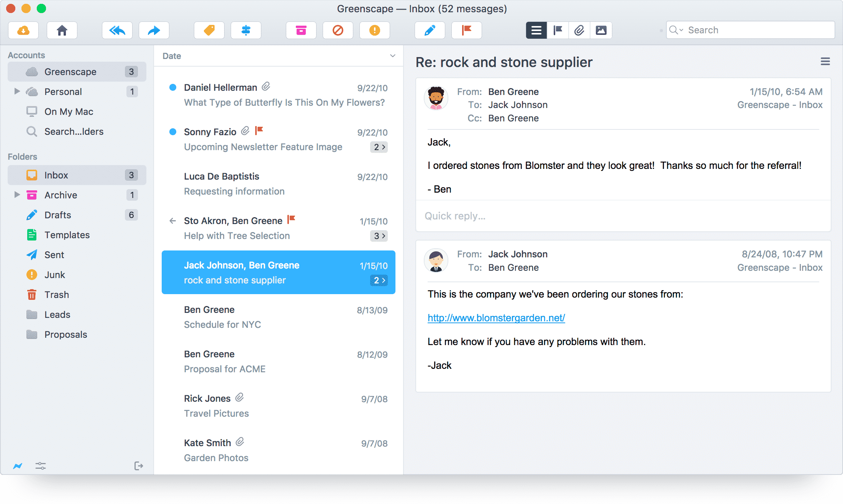This screenshot has width=843, height=504.
Task: Select the Tag message icon
Action: tap(209, 31)
